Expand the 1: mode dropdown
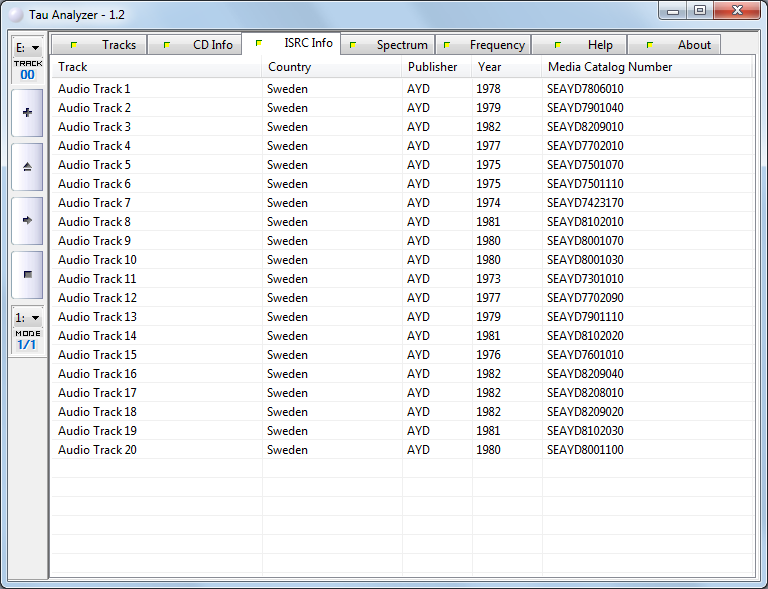 pyautogui.click(x=27, y=317)
